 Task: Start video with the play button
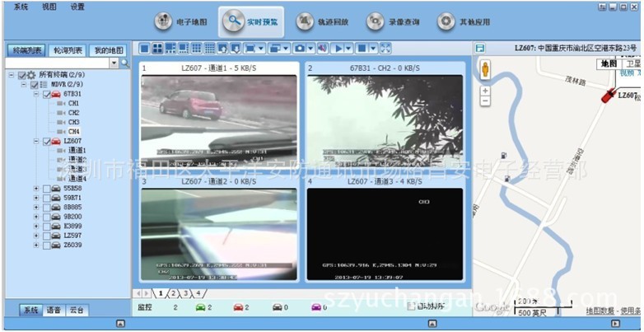(338, 49)
